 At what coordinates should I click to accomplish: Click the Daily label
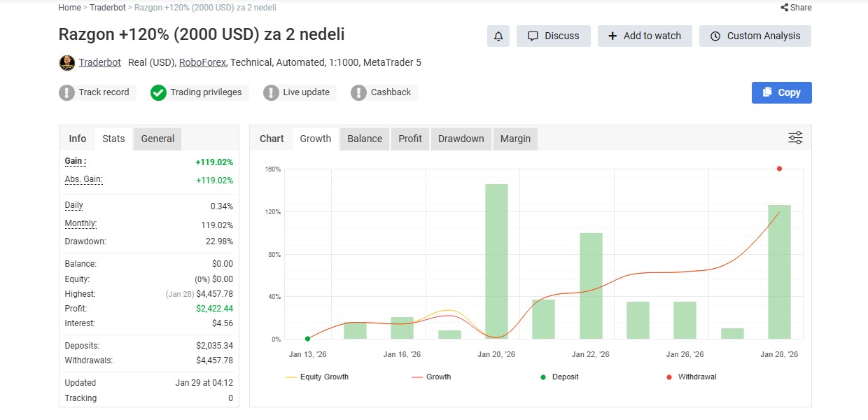(x=73, y=205)
